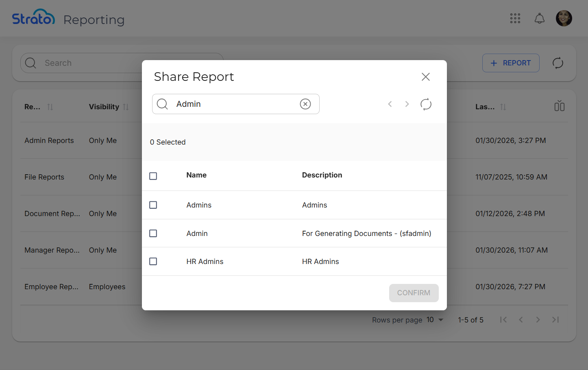Screen dimensions: 588x370
Task: Click the + REPORT button
Action: pos(510,63)
